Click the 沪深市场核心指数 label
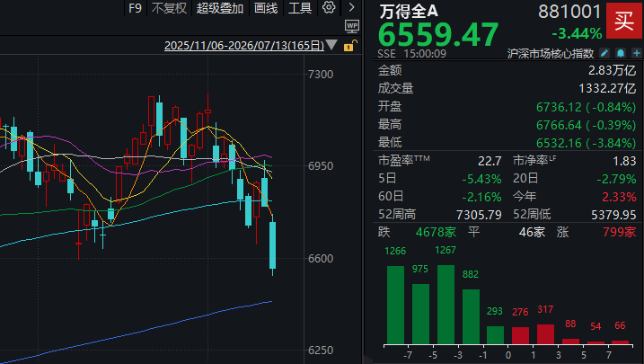This screenshot has width=644, height=364. point(551,53)
